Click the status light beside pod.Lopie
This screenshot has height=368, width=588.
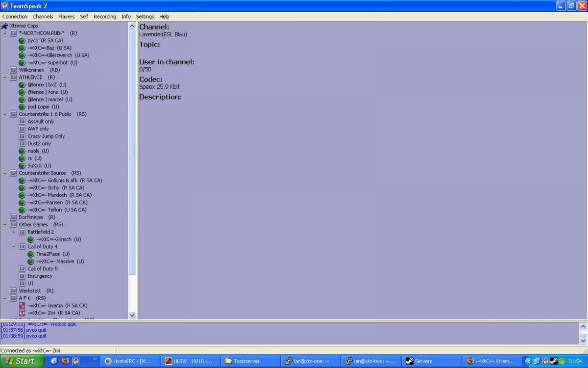pyautogui.click(x=22, y=107)
